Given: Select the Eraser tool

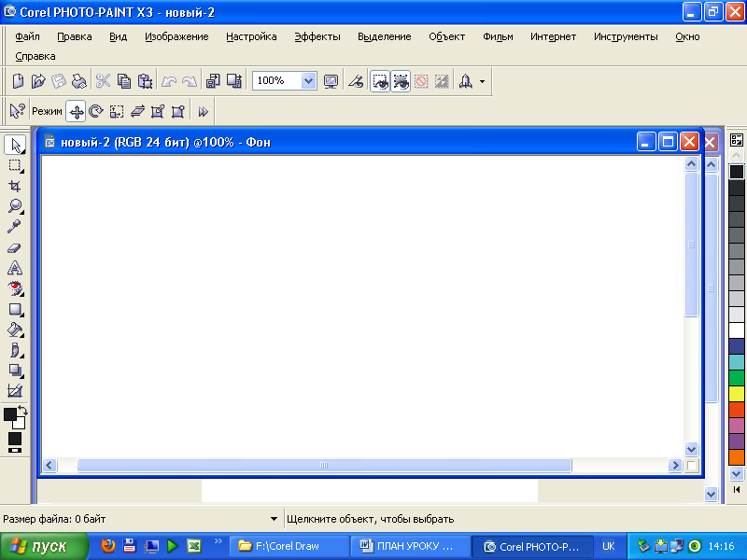Looking at the screenshot, I should (15, 248).
